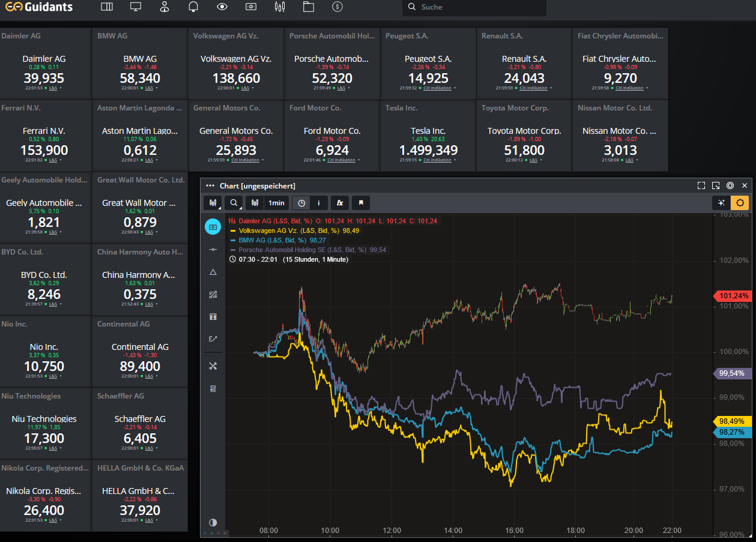Click the orange highlighted button in chart toolbar
The height and width of the screenshot is (542, 756).
pyautogui.click(x=740, y=203)
